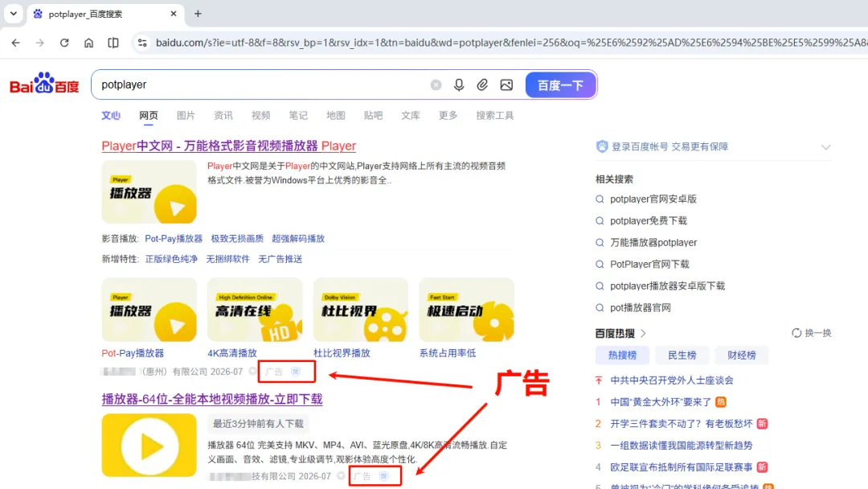Open the 无广告推送 link

click(280, 259)
